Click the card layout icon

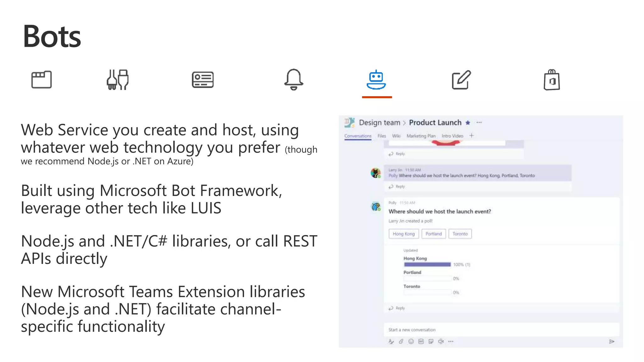tap(203, 80)
